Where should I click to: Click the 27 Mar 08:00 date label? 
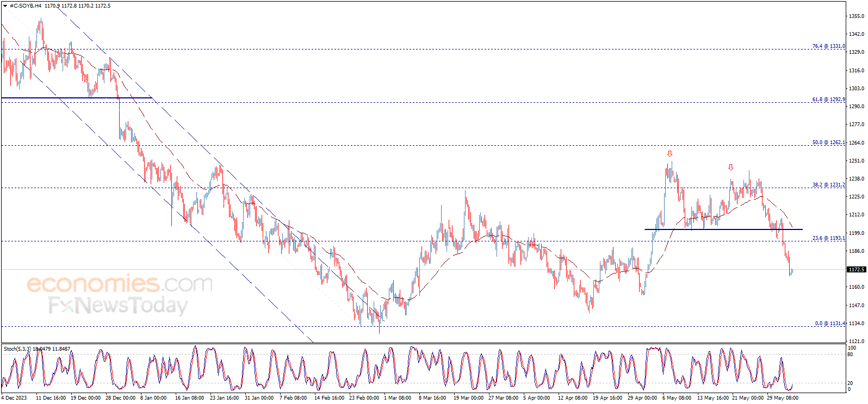tap(504, 398)
